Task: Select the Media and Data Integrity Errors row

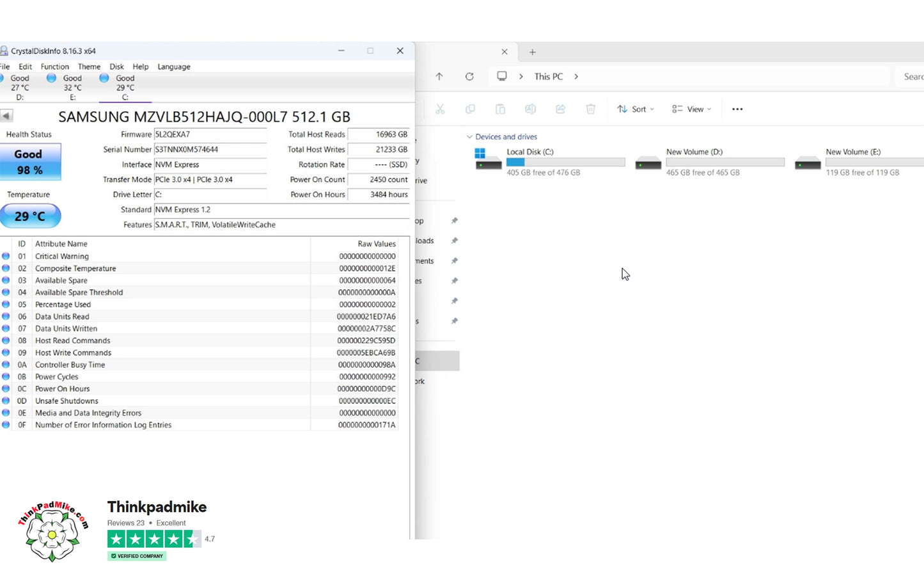Action: pos(200,413)
